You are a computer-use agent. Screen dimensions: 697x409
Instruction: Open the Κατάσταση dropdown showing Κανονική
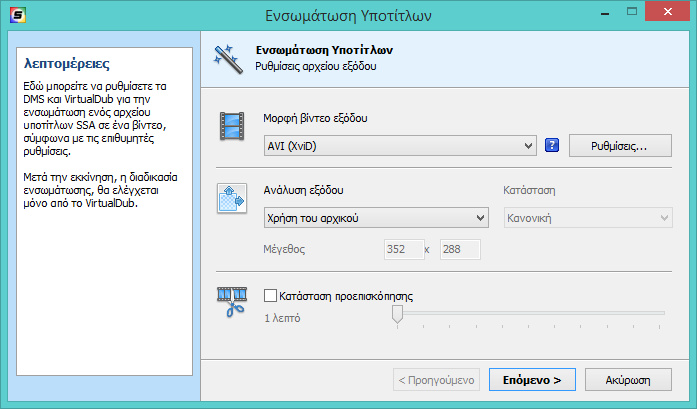coord(586,217)
